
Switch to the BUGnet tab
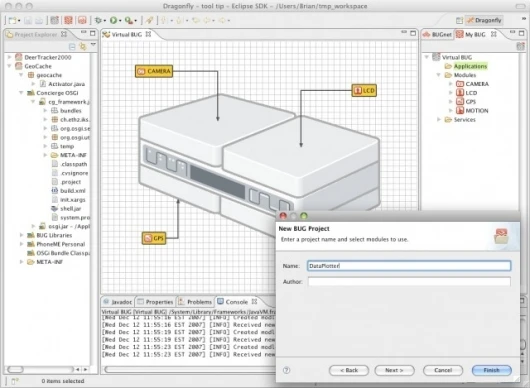click(437, 34)
